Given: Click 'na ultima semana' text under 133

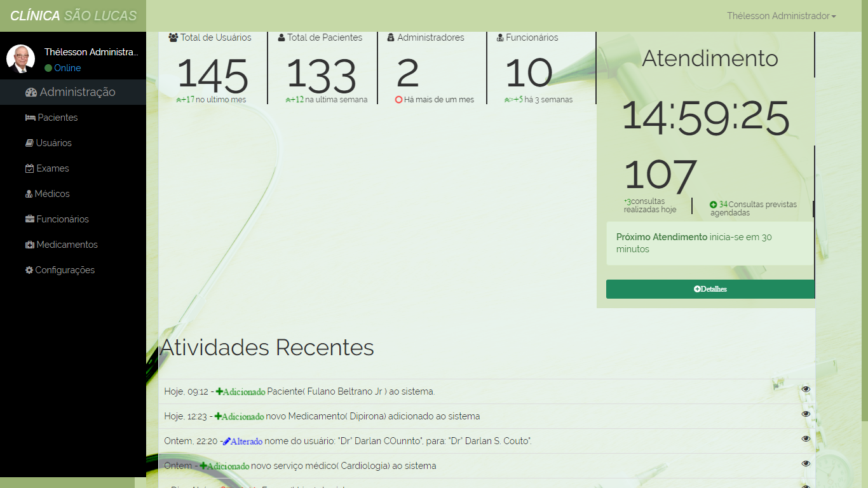Looking at the screenshot, I should click(x=336, y=100).
